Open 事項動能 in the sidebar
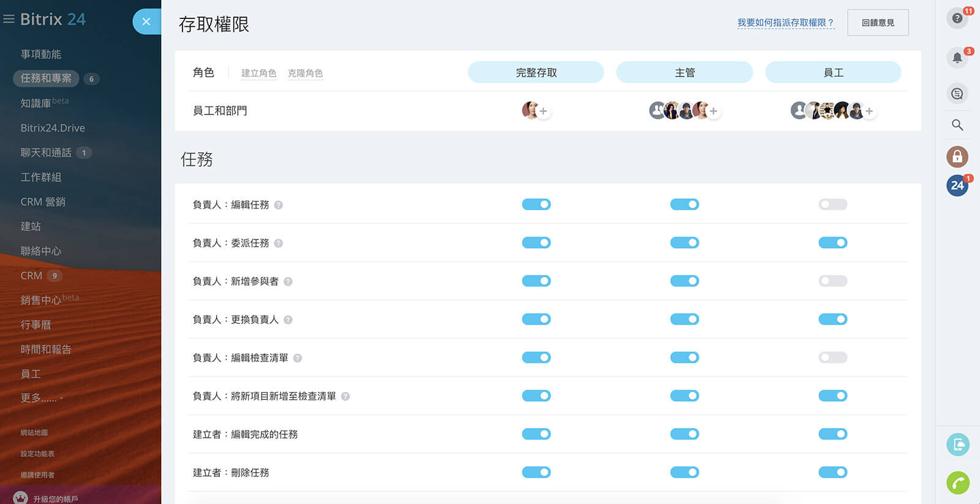980x504 pixels. tap(41, 54)
